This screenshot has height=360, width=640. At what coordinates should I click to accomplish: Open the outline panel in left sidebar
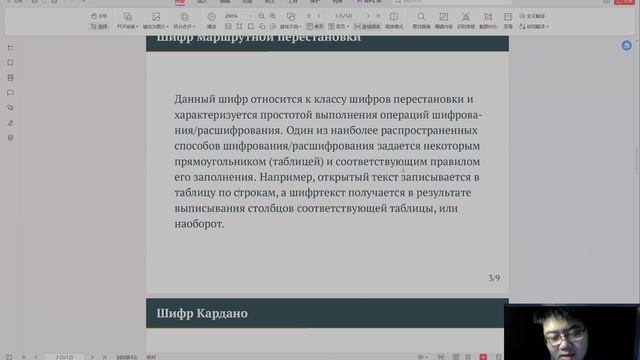[11, 48]
